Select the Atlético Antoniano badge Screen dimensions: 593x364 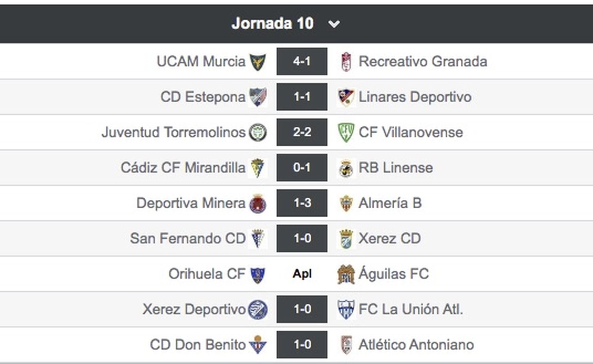[346, 344]
